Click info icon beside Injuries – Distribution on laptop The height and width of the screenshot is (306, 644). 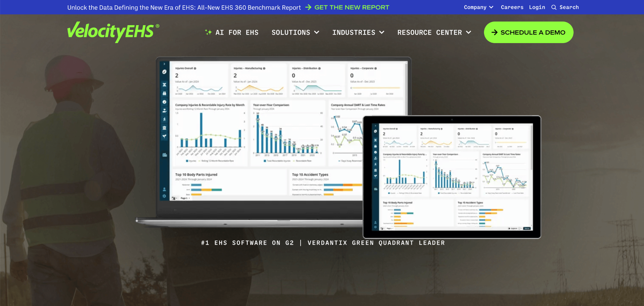click(319, 68)
